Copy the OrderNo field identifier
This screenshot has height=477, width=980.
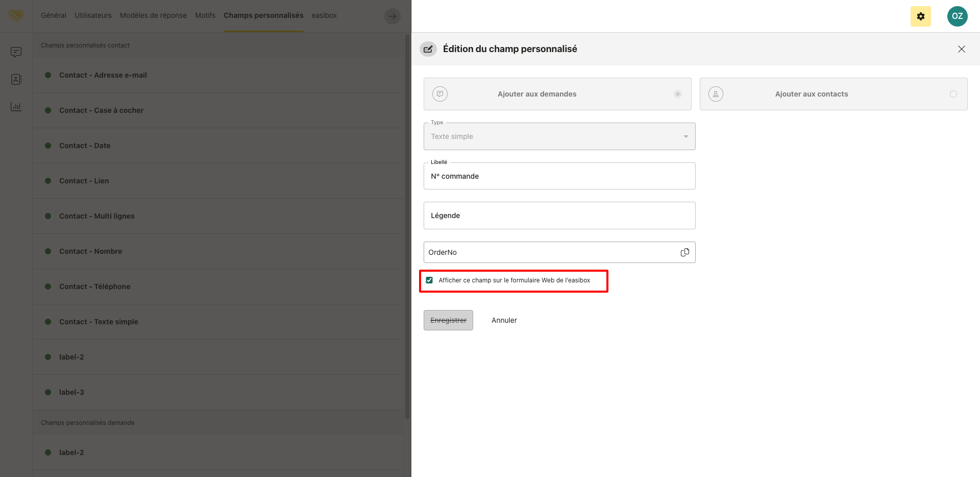pyautogui.click(x=684, y=252)
